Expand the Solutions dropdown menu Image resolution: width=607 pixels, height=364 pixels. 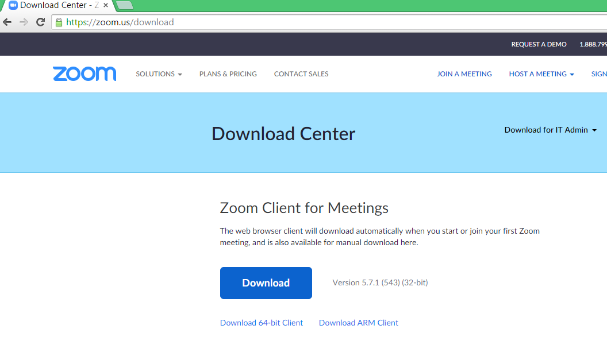[x=159, y=74]
